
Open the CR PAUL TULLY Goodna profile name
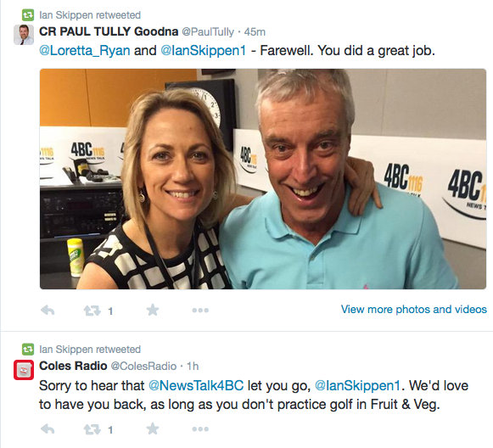click(x=109, y=31)
